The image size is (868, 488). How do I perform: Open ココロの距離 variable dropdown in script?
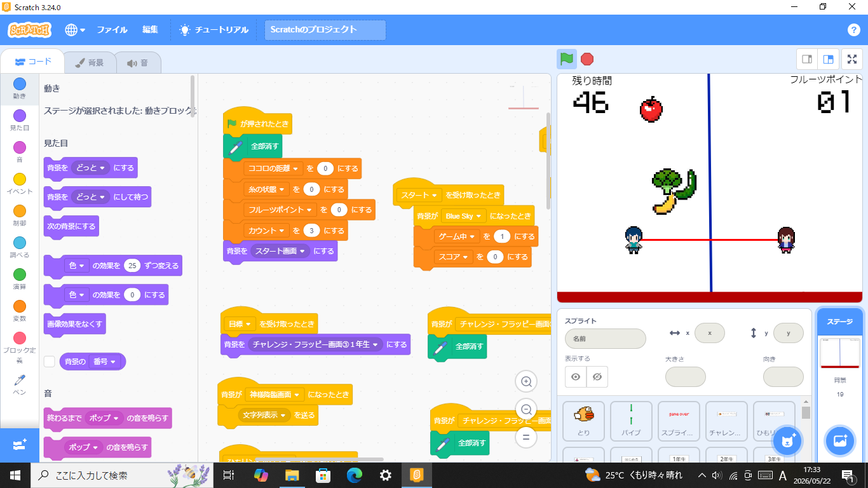click(x=295, y=168)
